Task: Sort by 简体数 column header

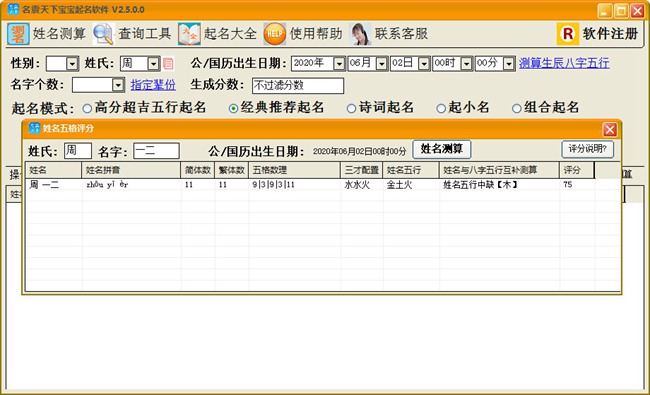Action: 198,170
